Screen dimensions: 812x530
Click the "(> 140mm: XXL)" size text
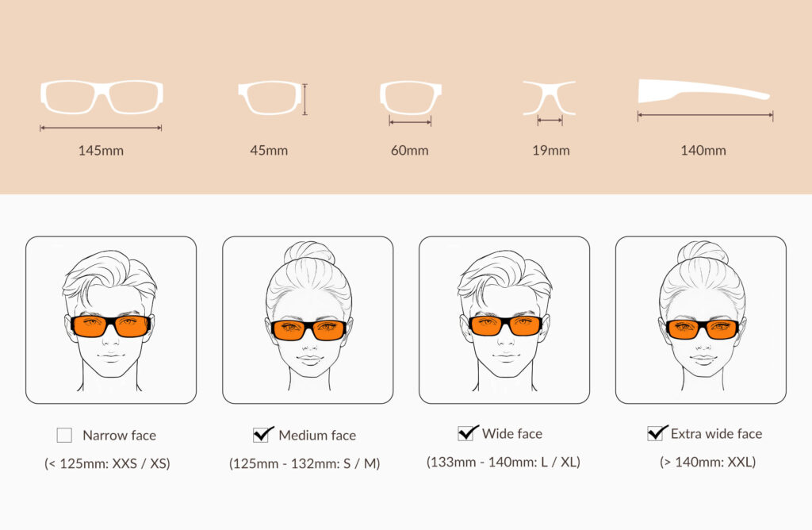[708, 462]
